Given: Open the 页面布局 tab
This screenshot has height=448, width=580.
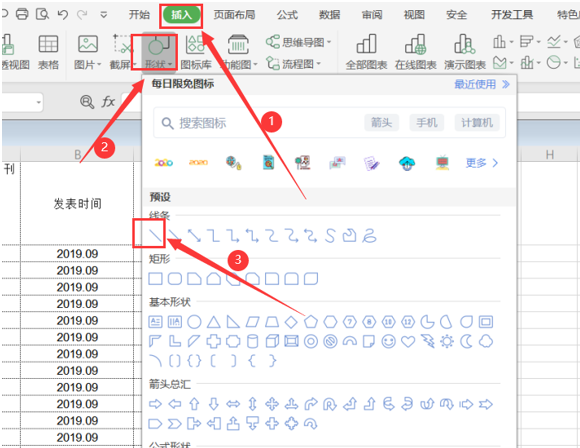Looking at the screenshot, I should pos(235,15).
